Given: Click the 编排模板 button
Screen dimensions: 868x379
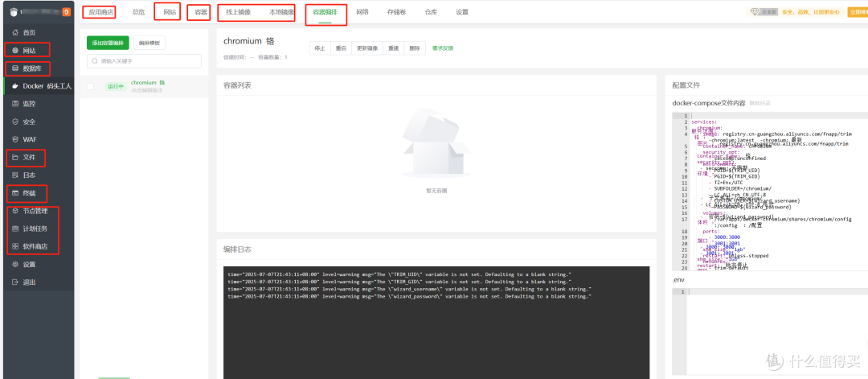Looking at the screenshot, I should click(x=149, y=43).
